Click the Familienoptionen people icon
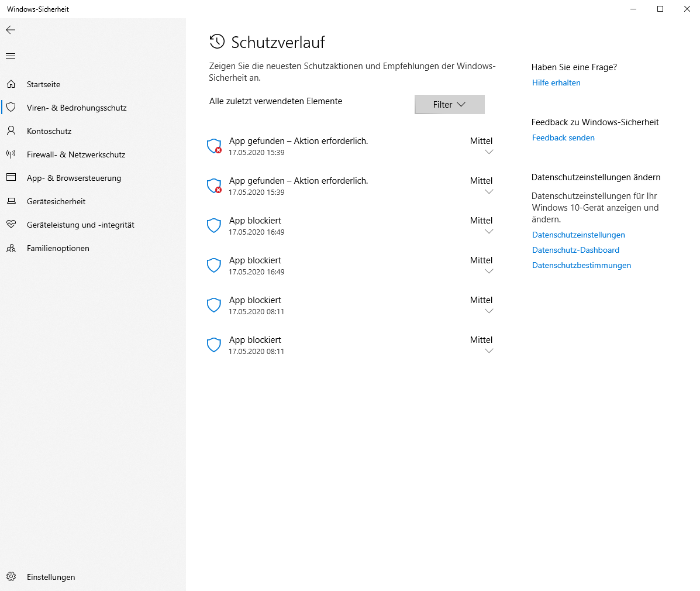This screenshot has width=700, height=591. (11, 248)
